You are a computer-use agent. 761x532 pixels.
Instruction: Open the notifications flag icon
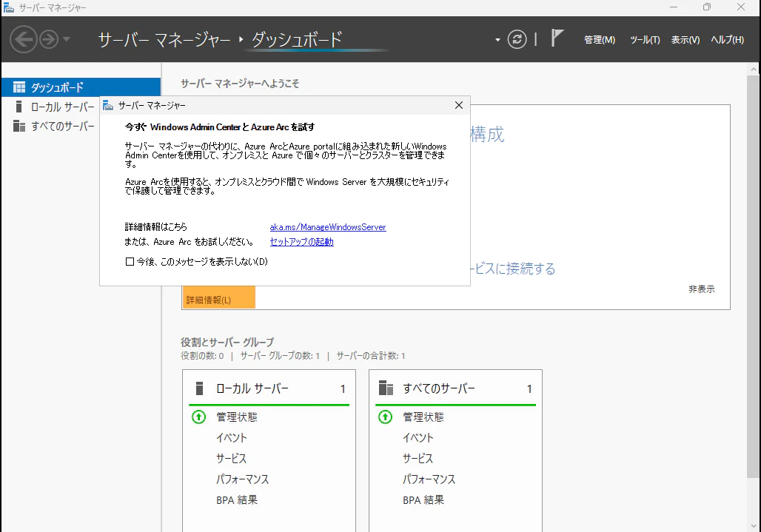557,38
